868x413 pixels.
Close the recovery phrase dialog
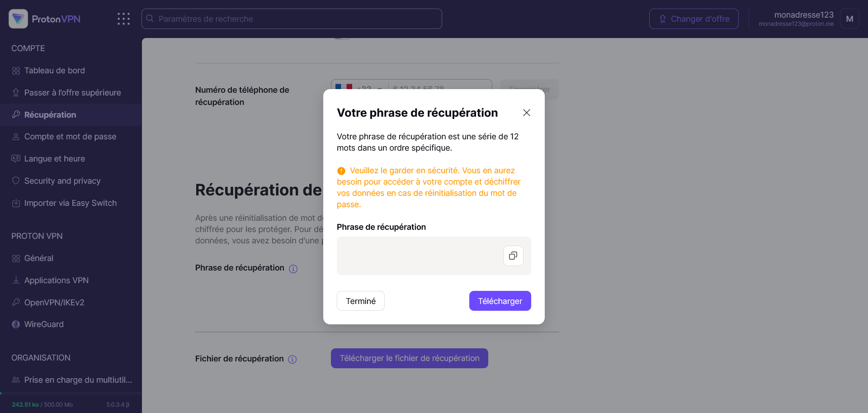coord(527,113)
